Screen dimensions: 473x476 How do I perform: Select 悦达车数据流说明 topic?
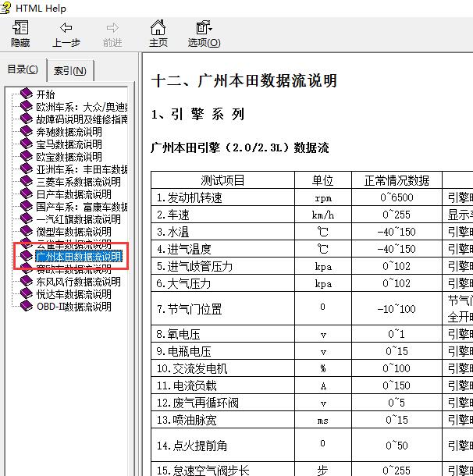coord(73,294)
